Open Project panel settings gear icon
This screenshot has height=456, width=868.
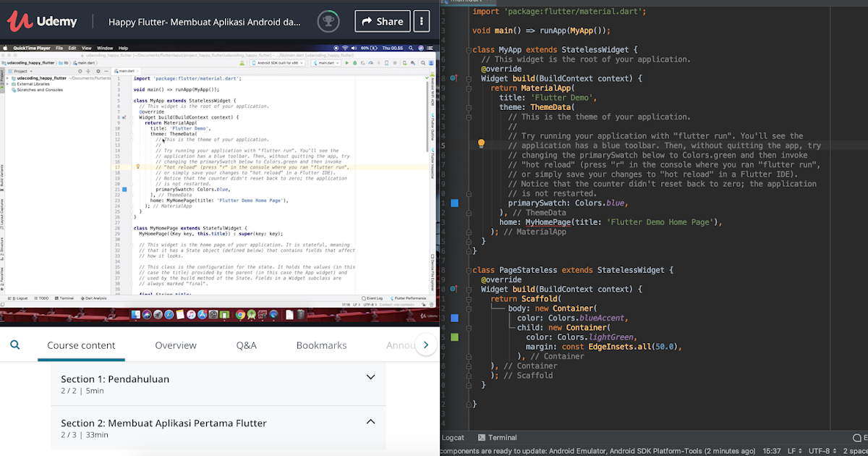click(x=98, y=71)
